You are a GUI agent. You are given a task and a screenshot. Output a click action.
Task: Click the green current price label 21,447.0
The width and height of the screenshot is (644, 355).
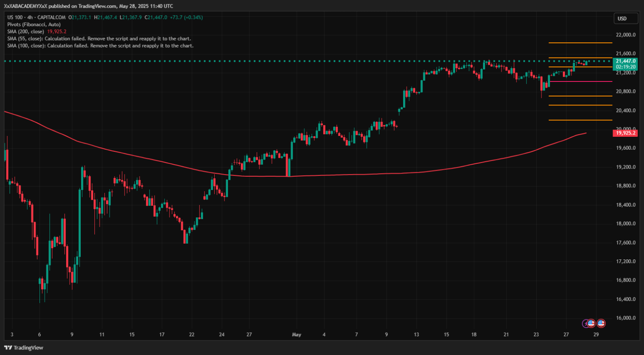tap(626, 61)
